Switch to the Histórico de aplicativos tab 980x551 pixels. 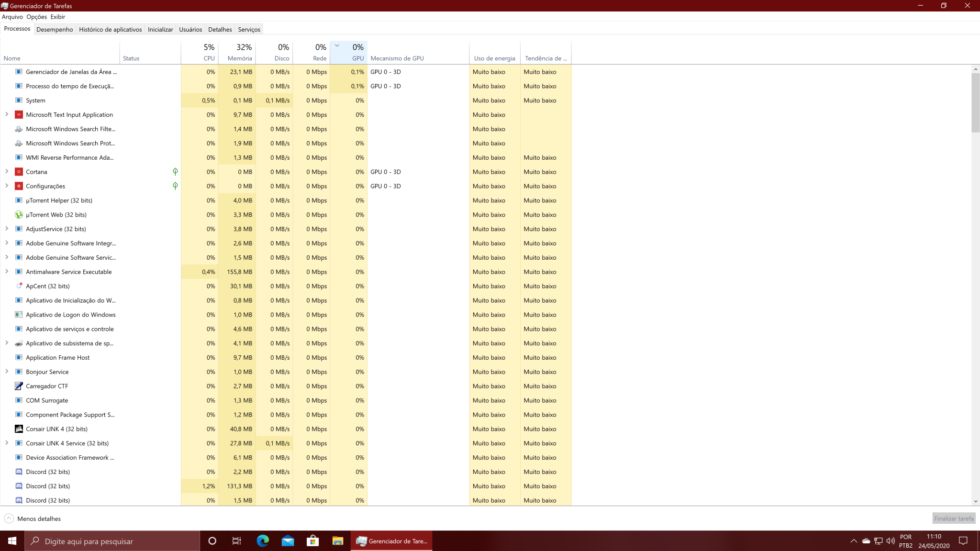(111, 30)
